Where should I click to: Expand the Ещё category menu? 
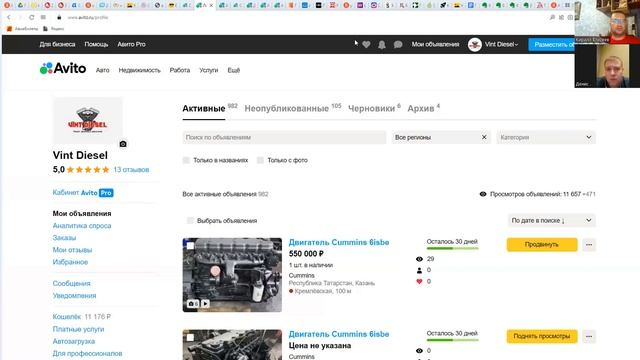233,70
